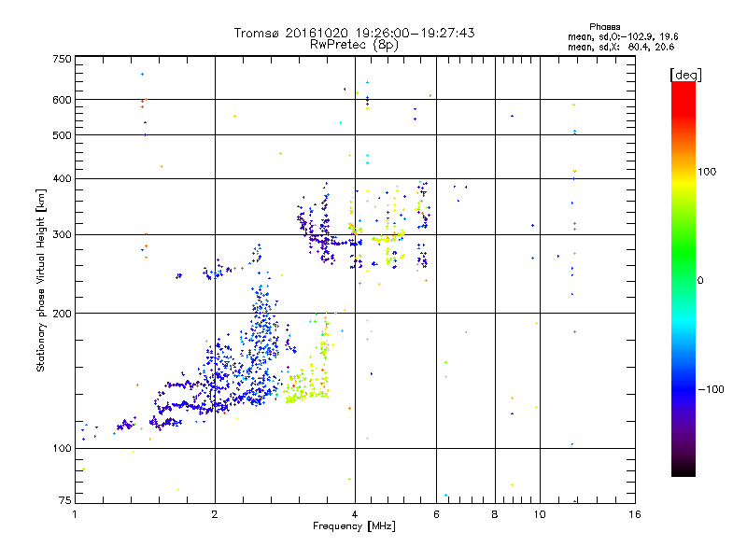Click the colorbar tick label '-100'

click(x=711, y=389)
